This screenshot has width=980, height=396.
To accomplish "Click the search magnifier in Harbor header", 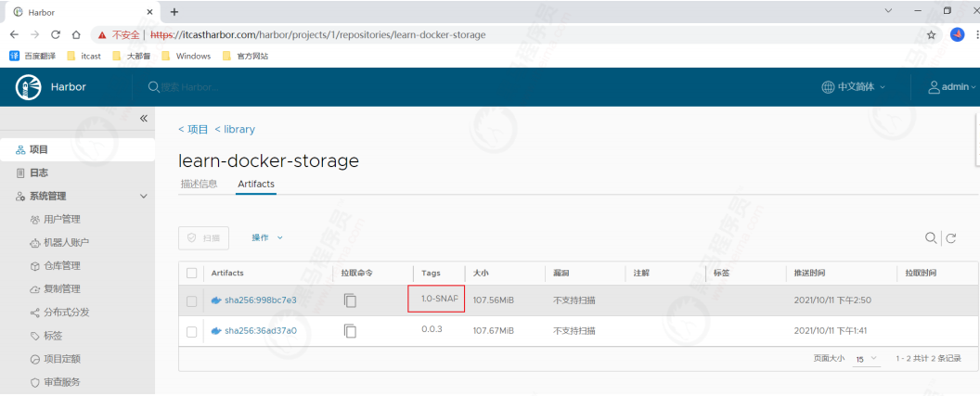I will (x=153, y=87).
